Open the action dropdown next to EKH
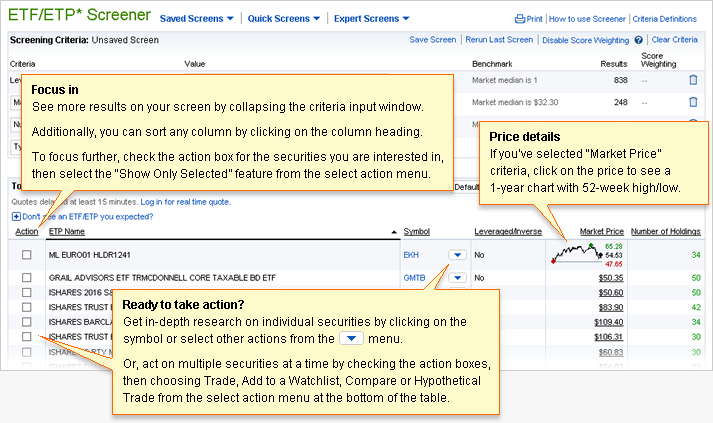713x423 pixels. click(x=456, y=255)
